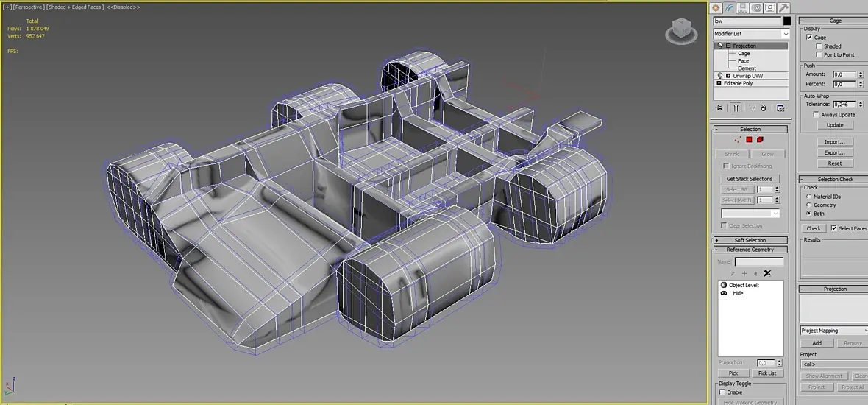Toggle Show End Result icon
868x405 pixels.
pyautogui.click(x=736, y=108)
